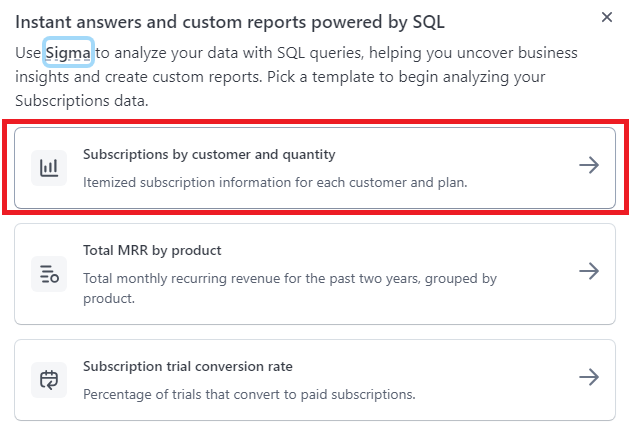Image resolution: width=634 pixels, height=438 pixels.
Task: Click 'Itemized subscription information' description text
Action: [275, 182]
